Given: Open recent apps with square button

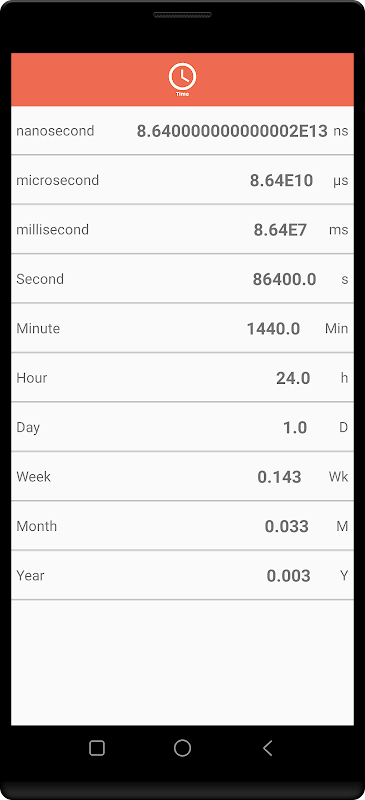Looking at the screenshot, I should pyautogui.click(x=97, y=748).
